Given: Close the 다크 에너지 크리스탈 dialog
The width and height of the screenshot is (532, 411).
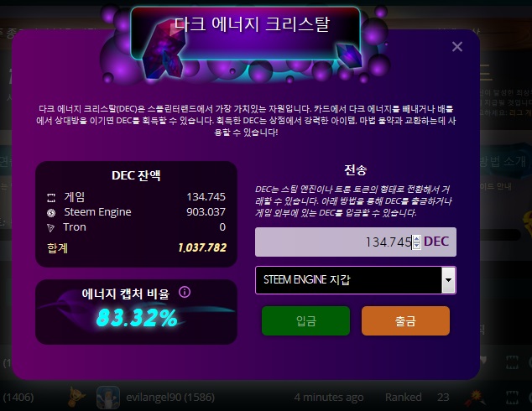Looking at the screenshot, I should pyautogui.click(x=457, y=46).
